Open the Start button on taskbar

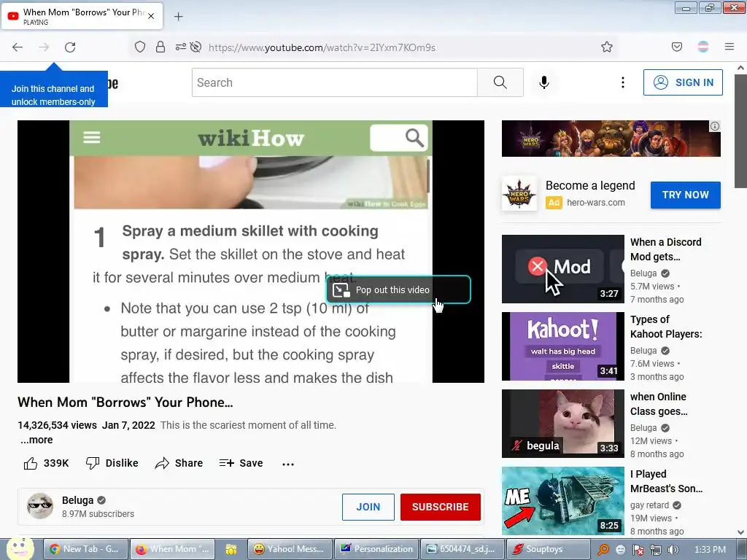(x=20, y=548)
